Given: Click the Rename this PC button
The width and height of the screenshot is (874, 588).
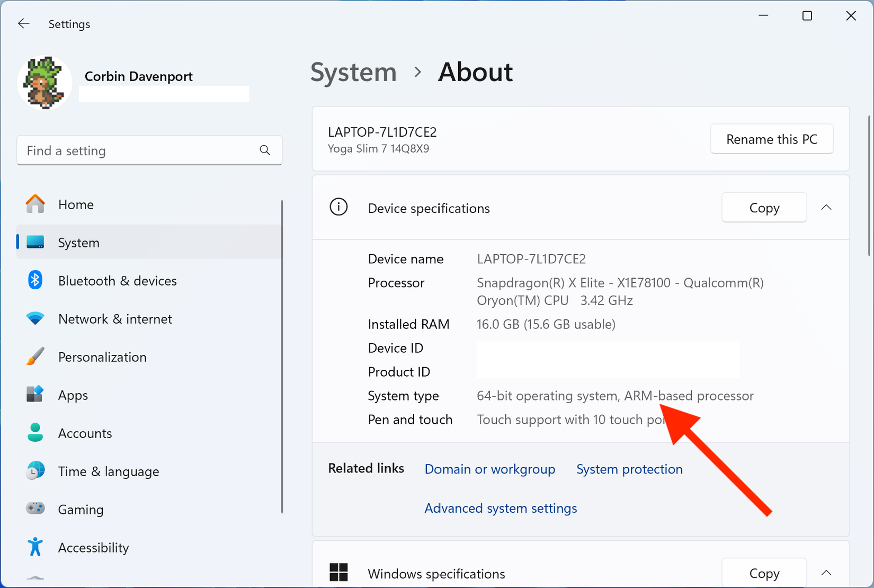Looking at the screenshot, I should tap(771, 139).
